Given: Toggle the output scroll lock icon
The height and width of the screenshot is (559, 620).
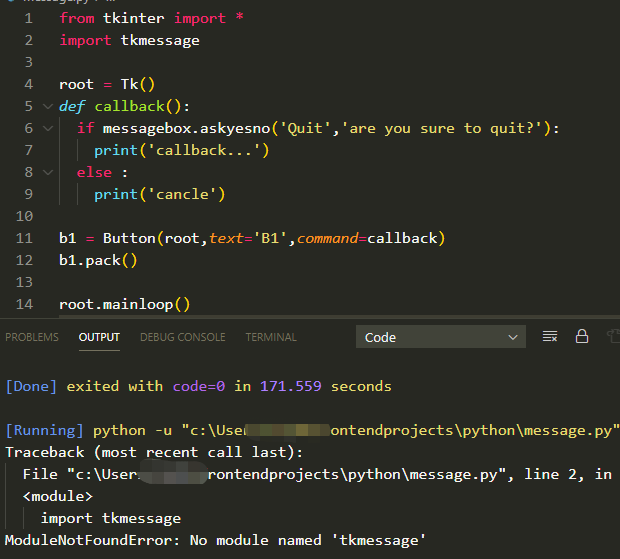Looking at the screenshot, I should [582, 336].
